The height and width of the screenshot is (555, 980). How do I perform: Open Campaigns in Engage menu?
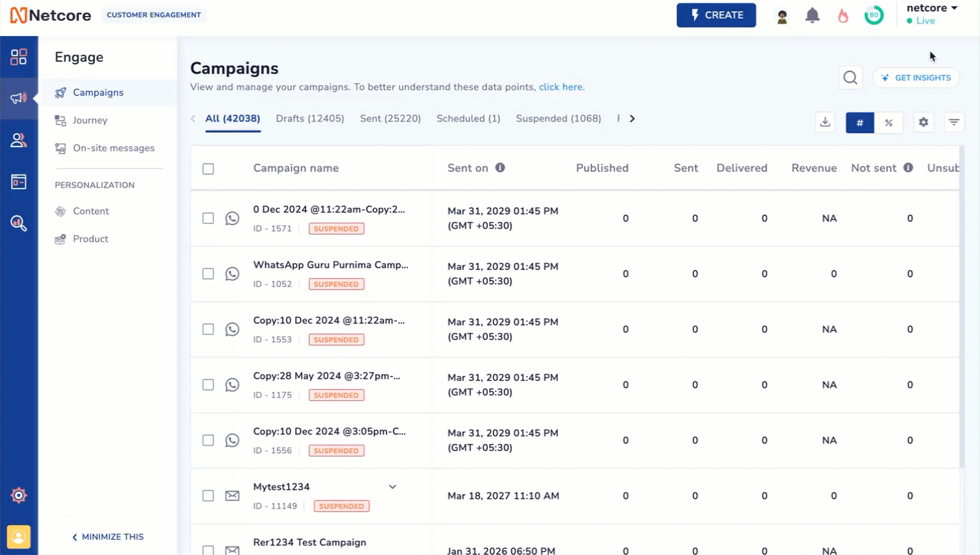(x=108, y=92)
